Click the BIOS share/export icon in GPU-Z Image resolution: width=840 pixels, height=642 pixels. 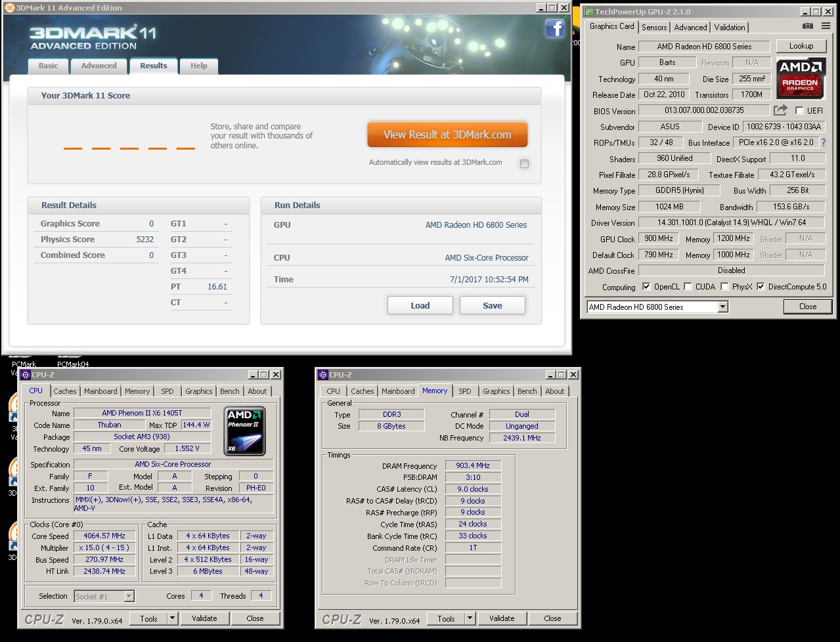tap(780, 110)
